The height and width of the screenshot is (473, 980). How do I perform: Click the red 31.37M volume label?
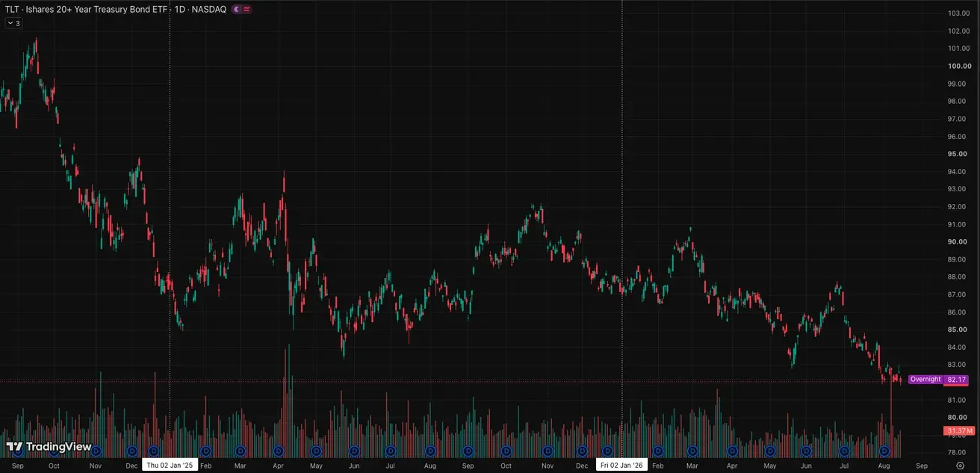[959, 431]
